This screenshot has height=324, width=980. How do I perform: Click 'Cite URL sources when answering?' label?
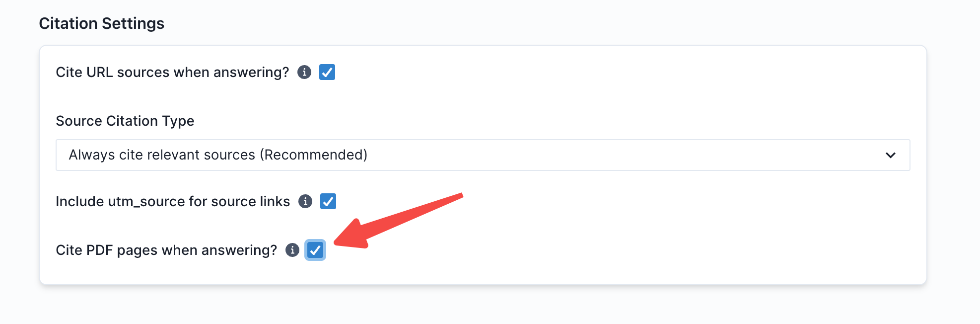point(172,73)
